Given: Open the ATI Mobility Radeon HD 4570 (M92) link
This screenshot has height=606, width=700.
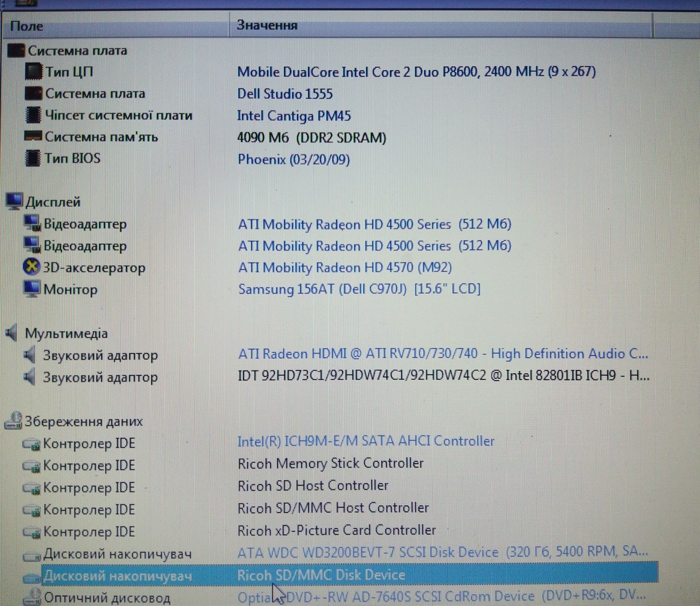Looking at the screenshot, I should (x=345, y=268).
